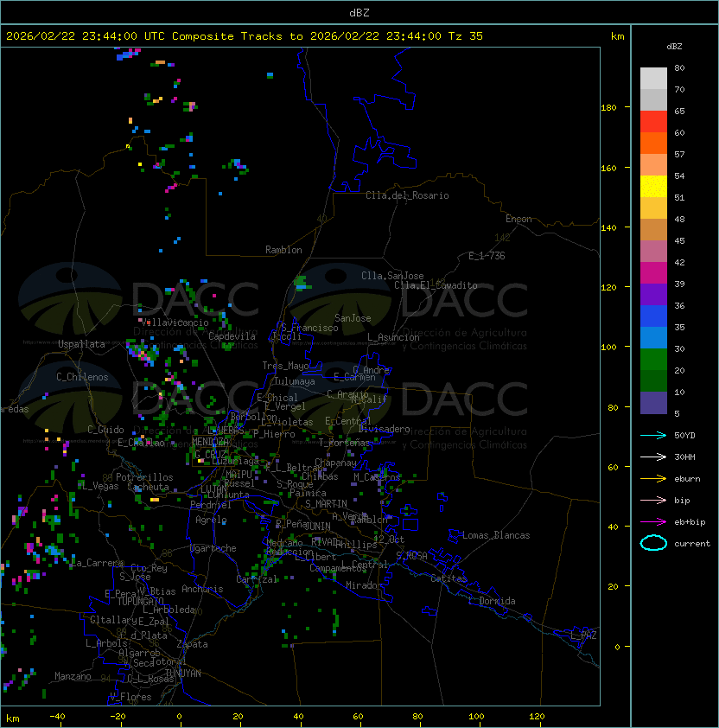Click the 'Carrizal' map label
719x728 pixels.
(257, 579)
